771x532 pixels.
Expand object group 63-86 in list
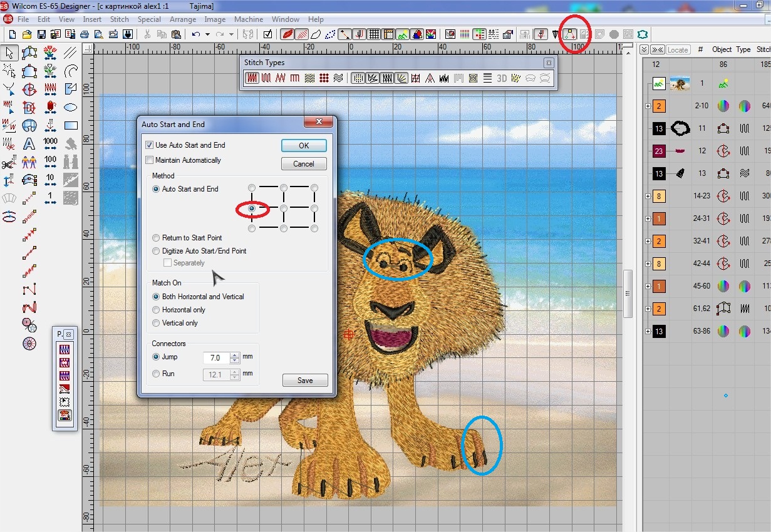click(x=647, y=331)
